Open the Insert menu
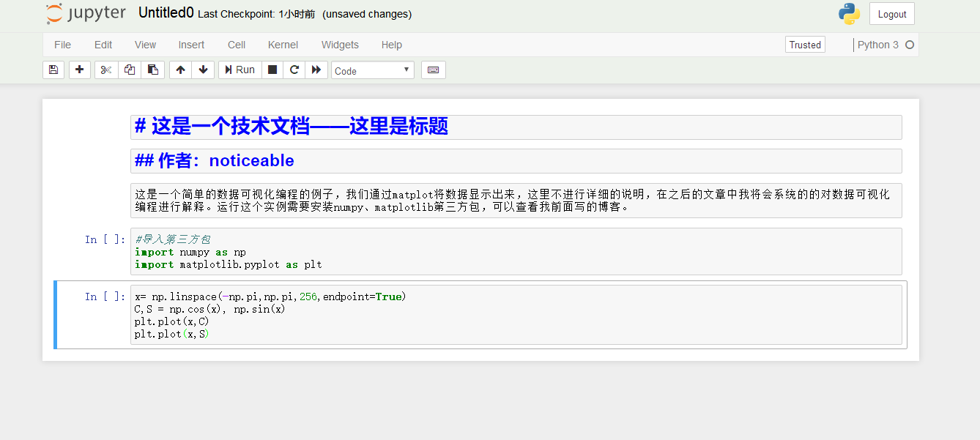This screenshot has width=980, height=440. click(191, 45)
